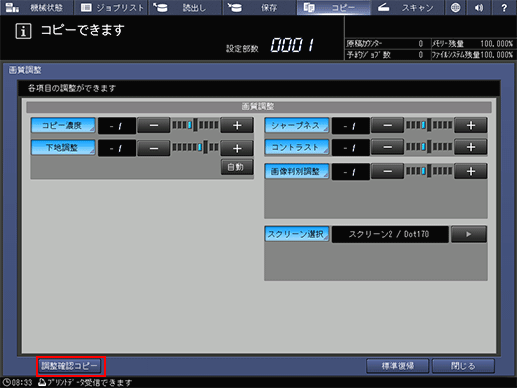Decrease 下地調整 with minus button

[x=154, y=148]
